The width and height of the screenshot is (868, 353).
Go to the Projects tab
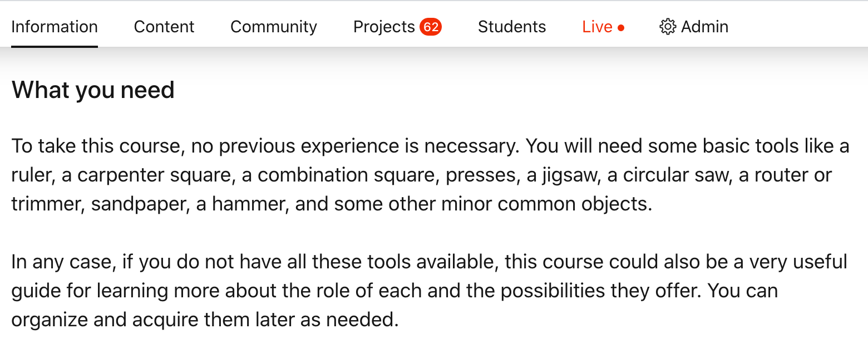pos(384,27)
